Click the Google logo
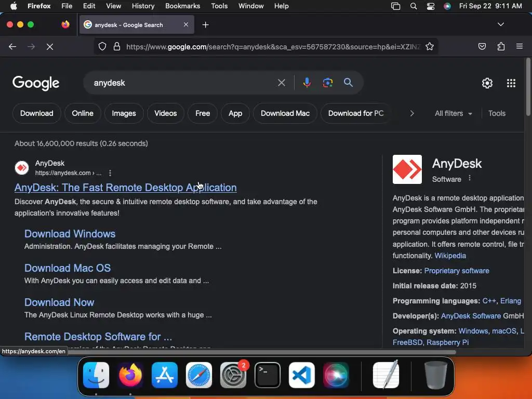532x399 pixels. click(36, 83)
